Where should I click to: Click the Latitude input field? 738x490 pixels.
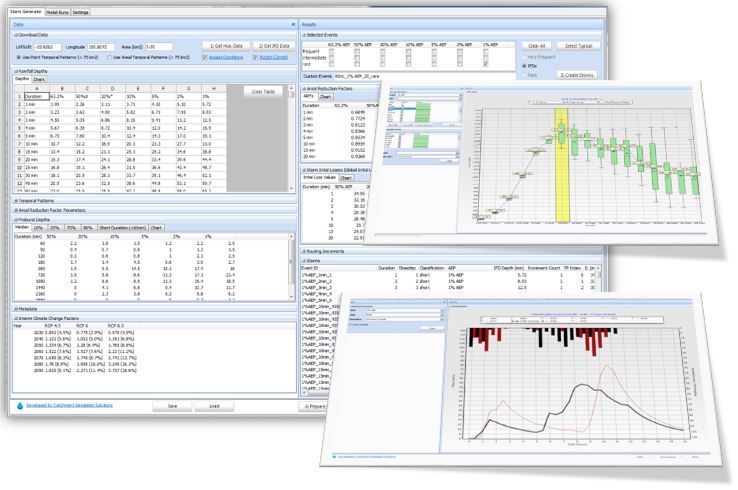48,46
